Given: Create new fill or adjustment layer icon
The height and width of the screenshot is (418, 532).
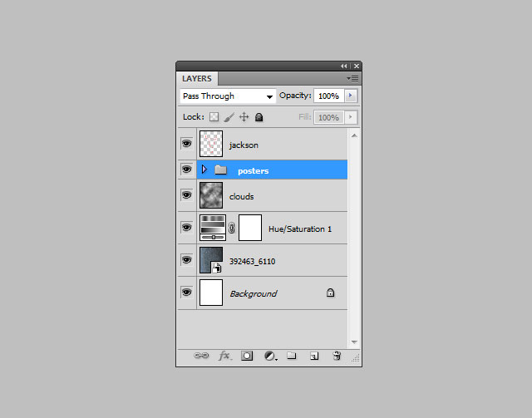Looking at the screenshot, I should [270, 356].
